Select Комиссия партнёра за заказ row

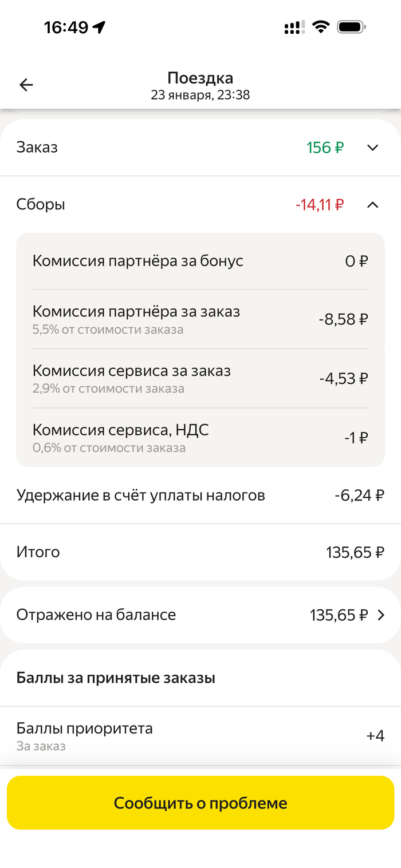point(200,319)
